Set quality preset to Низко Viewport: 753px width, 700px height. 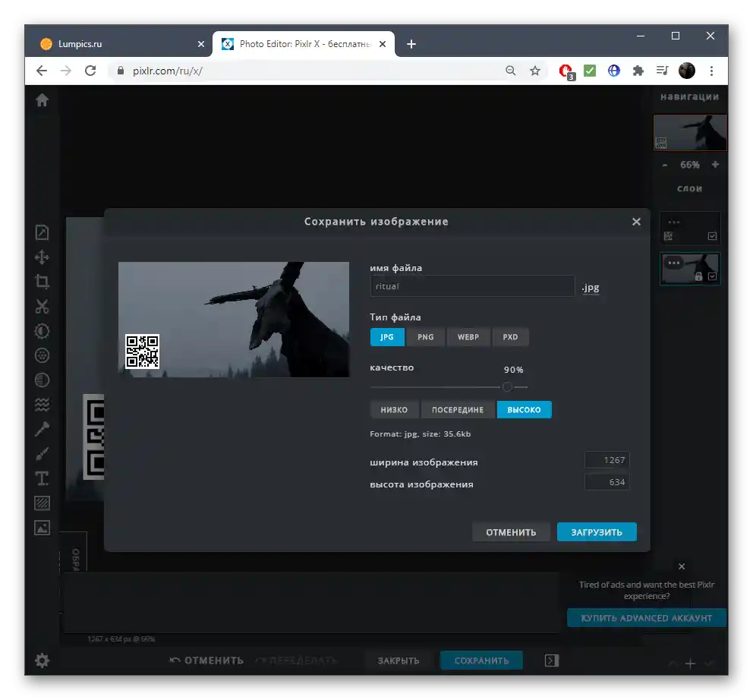[394, 410]
